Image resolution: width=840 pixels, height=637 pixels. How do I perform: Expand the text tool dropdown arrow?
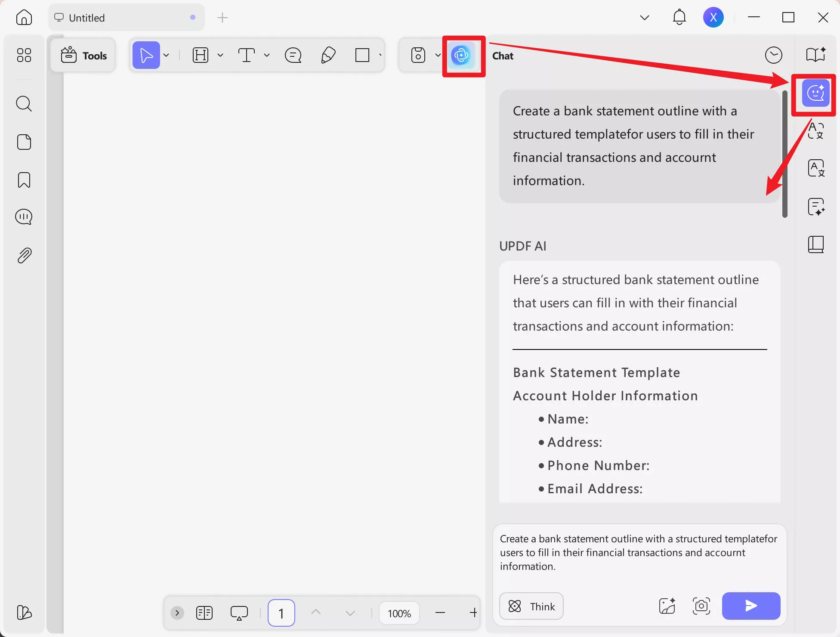(x=267, y=56)
